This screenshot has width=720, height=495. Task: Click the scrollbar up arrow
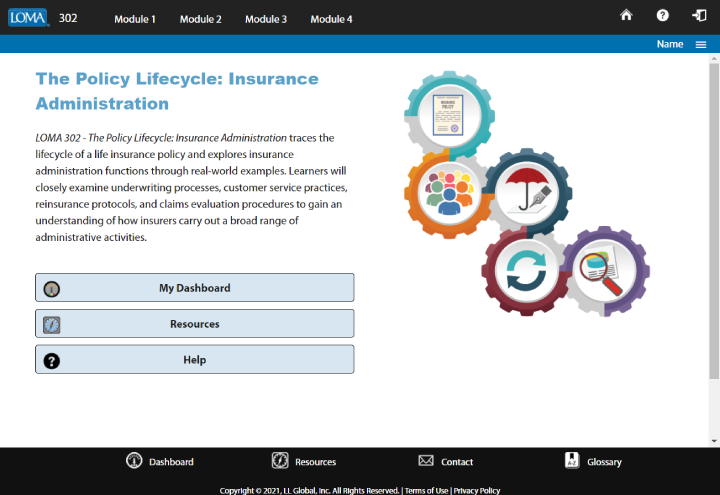point(714,59)
